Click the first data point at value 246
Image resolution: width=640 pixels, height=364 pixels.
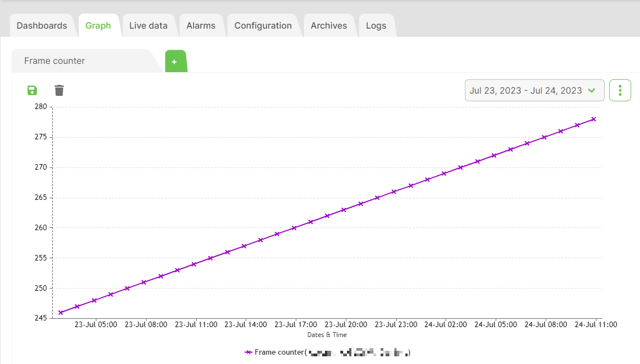[61, 312]
